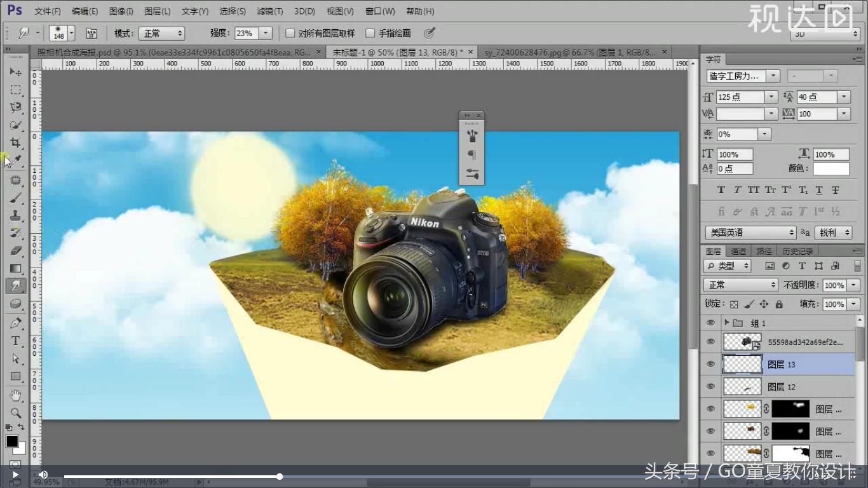Expand the 组 1 layer group
This screenshot has height=488, width=868.
coord(727,322)
